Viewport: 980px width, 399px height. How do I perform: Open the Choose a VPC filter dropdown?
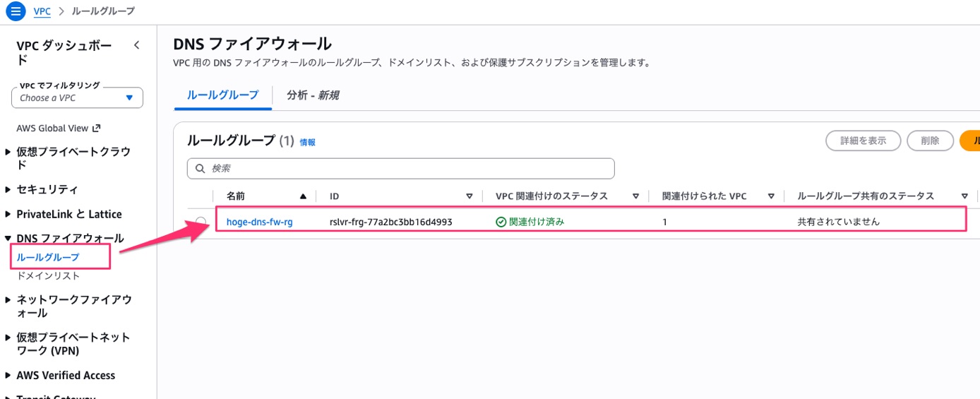coord(77,98)
